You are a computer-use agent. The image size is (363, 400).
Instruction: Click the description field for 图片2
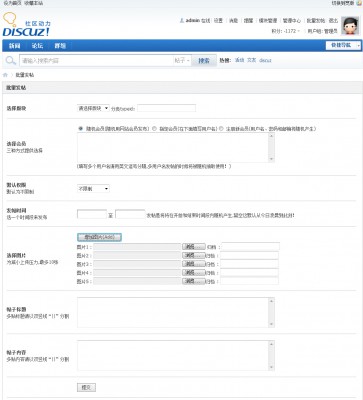249,255
